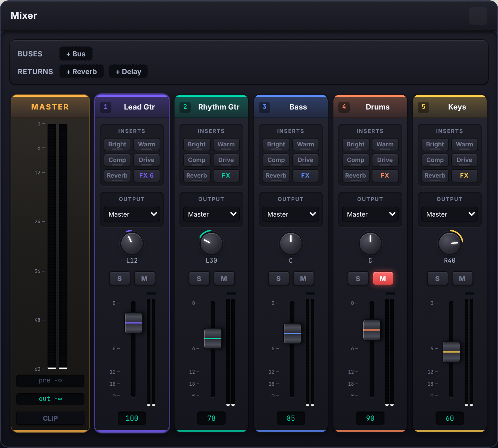Enable Drive insert on Drums
This screenshot has width=498, height=448.
[385, 160]
